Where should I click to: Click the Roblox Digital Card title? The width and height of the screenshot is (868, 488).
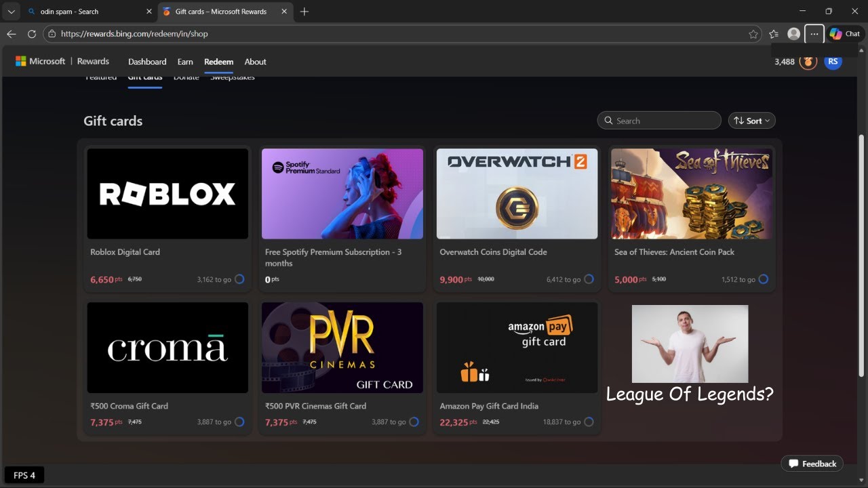tap(125, 252)
